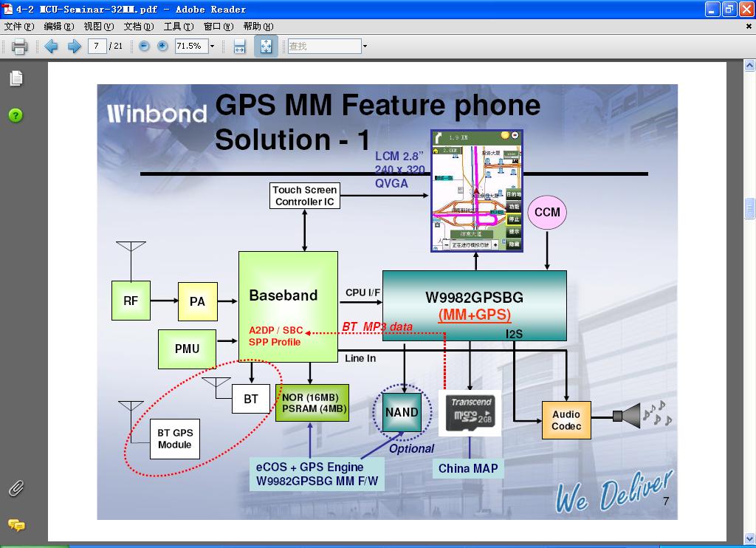Restore down the Adobe Reader window
This screenshot has width=756, height=548.
729,9
